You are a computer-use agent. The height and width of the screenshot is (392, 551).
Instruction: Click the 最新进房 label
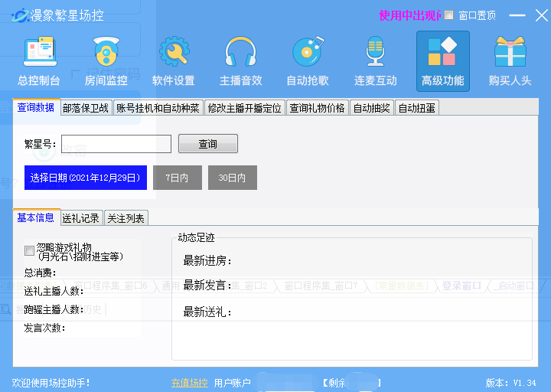(207, 261)
